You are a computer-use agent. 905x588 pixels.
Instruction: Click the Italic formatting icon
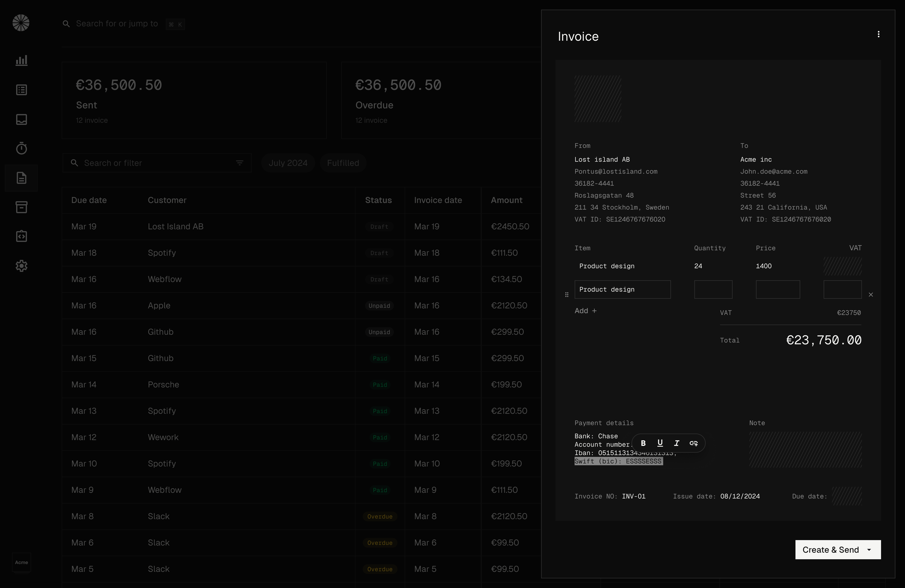pos(677,443)
